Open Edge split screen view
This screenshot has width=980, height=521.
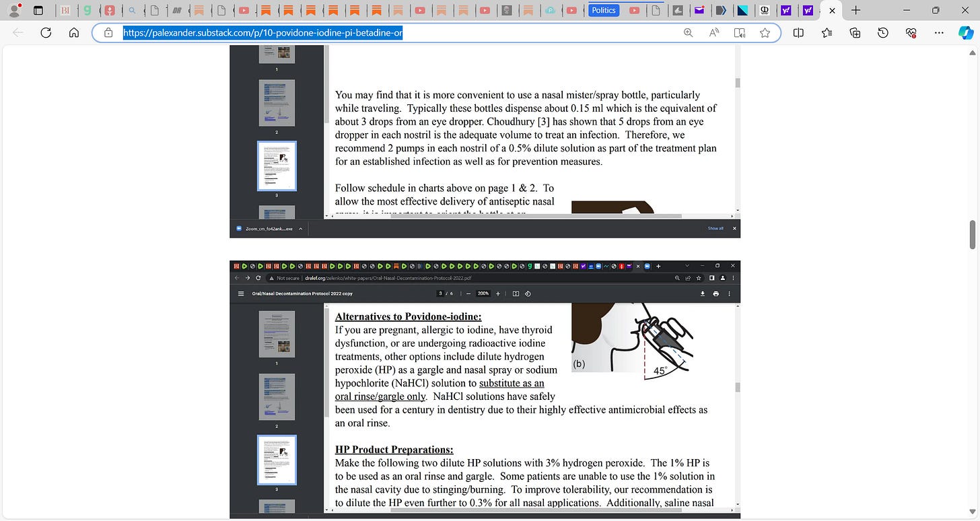click(798, 32)
